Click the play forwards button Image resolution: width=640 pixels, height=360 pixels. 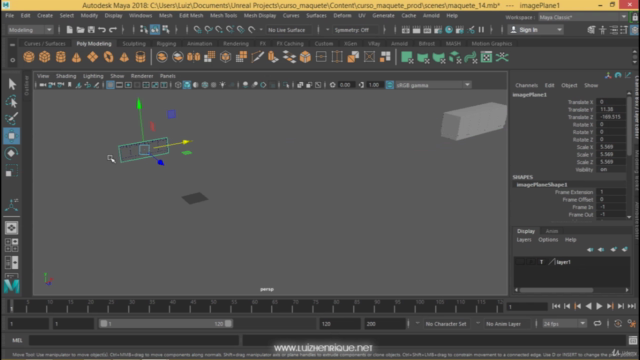(x=599, y=306)
